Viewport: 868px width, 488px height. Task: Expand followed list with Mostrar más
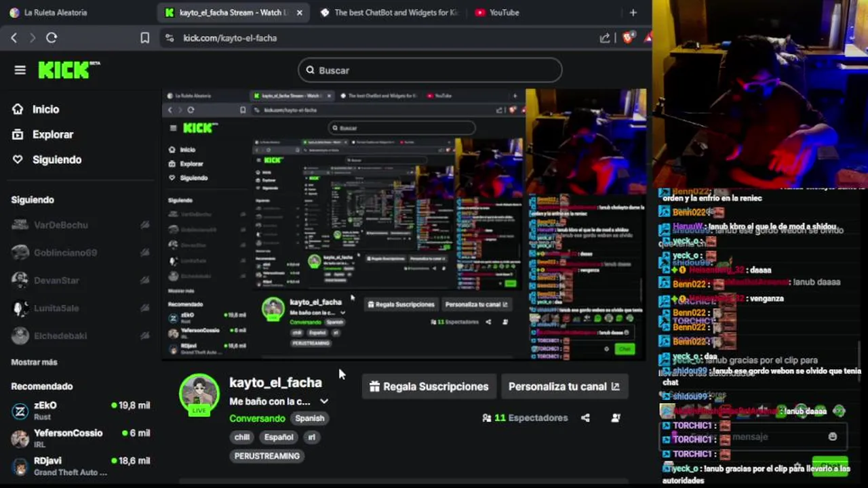point(34,363)
